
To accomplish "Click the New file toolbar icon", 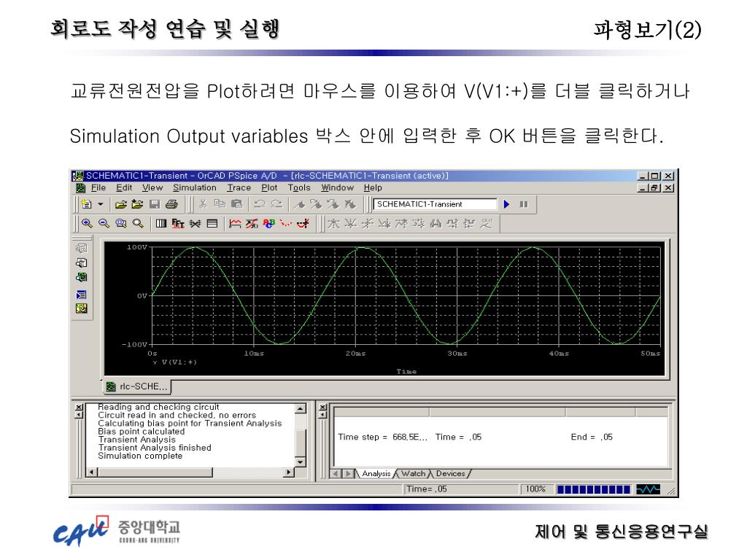I will (x=87, y=204).
